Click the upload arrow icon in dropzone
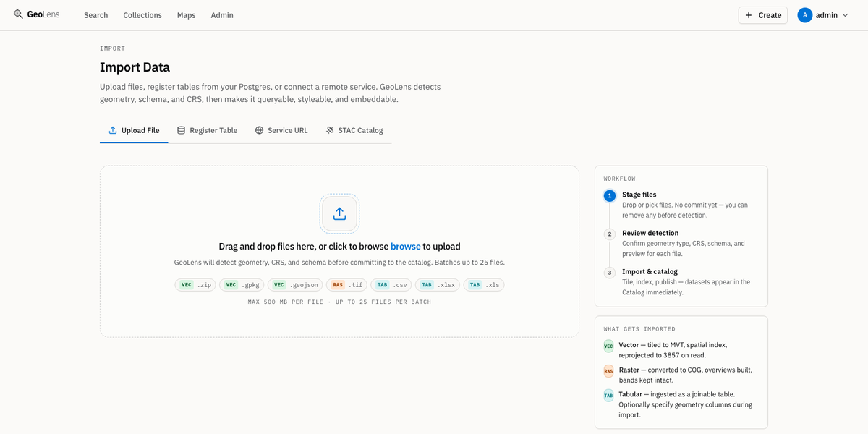 [339, 214]
